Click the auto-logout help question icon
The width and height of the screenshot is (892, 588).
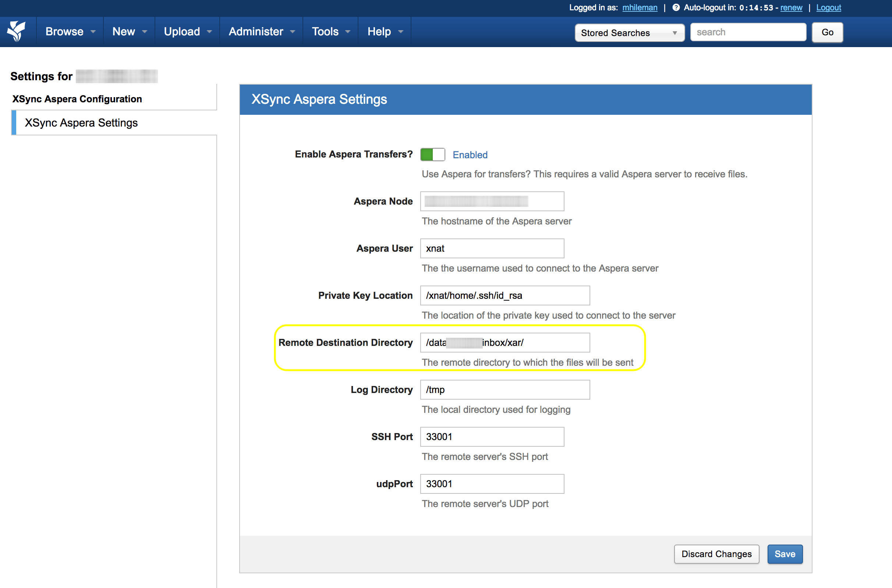(x=676, y=7)
